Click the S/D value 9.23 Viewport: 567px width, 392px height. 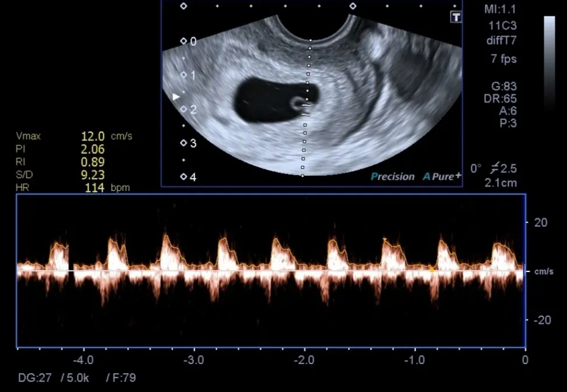coord(93,175)
